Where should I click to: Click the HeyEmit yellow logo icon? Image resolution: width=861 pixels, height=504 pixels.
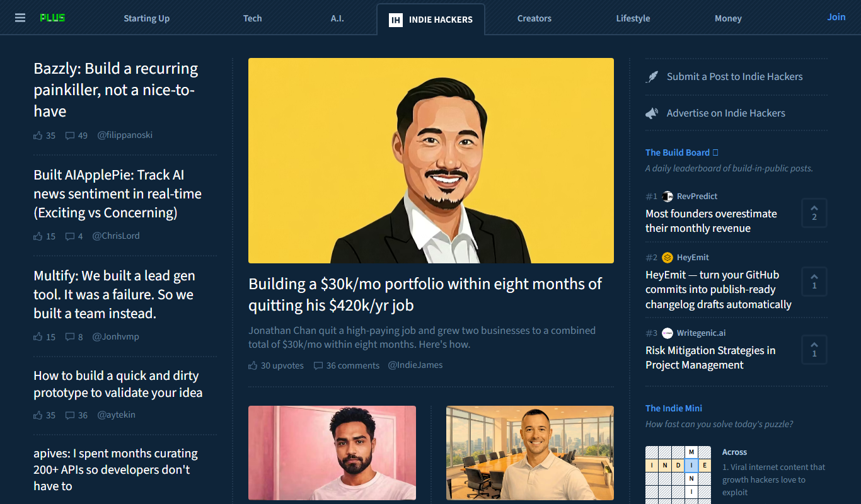click(667, 258)
